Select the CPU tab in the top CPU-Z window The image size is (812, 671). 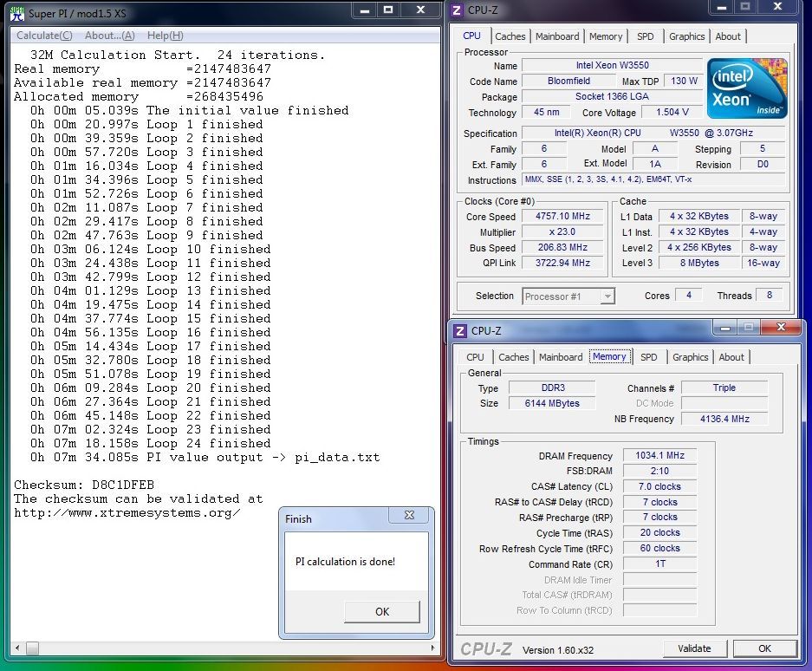click(471, 36)
